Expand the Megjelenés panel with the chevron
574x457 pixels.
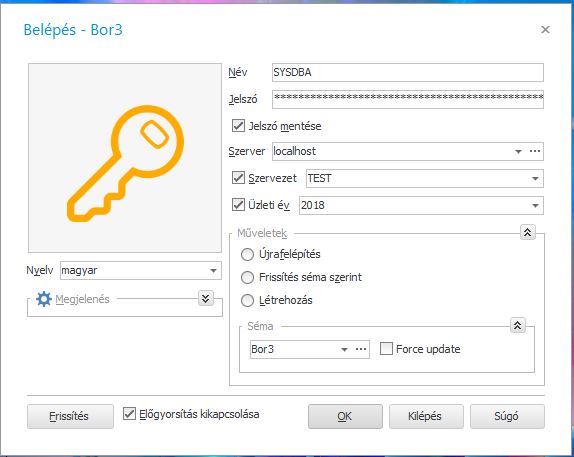click(x=206, y=298)
